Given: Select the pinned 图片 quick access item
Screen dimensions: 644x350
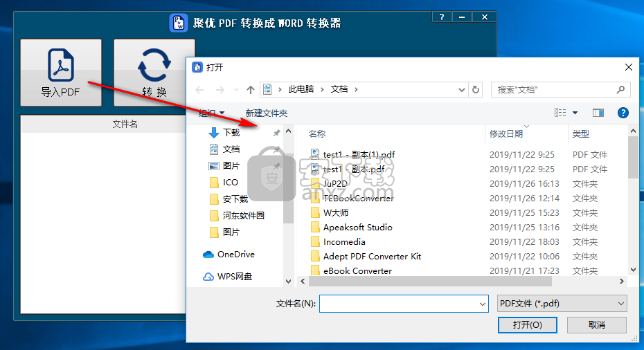Looking at the screenshot, I should click(x=231, y=165).
